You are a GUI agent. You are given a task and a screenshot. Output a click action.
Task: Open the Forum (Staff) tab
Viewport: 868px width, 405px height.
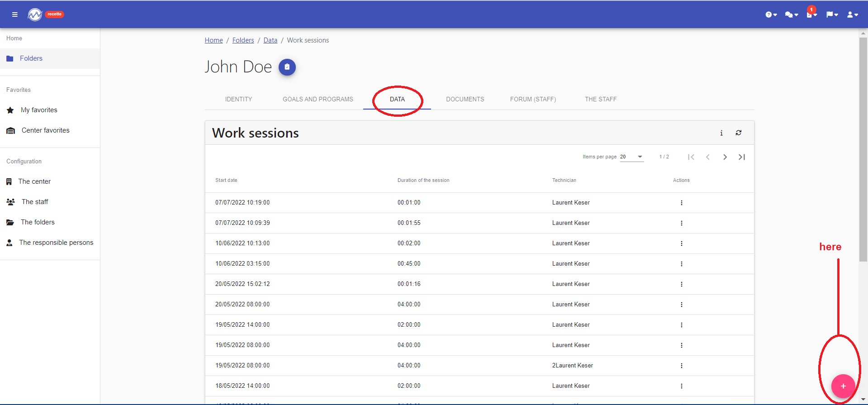533,99
